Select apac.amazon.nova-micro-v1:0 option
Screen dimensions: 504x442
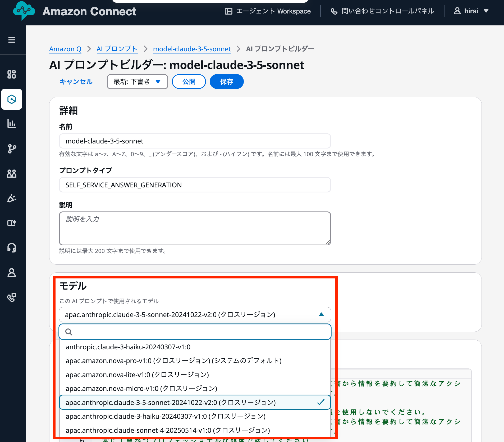195,388
